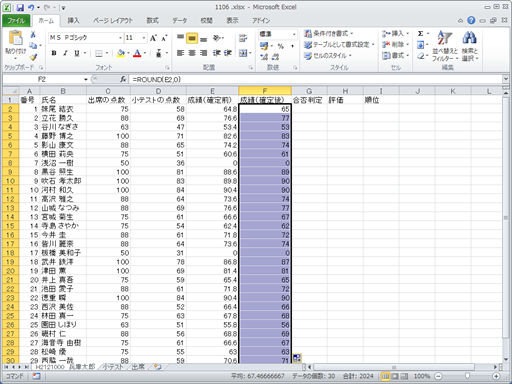The image size is (512, 384).
Task: Zoom in with the plus button
Action: [x=496, y=376]
